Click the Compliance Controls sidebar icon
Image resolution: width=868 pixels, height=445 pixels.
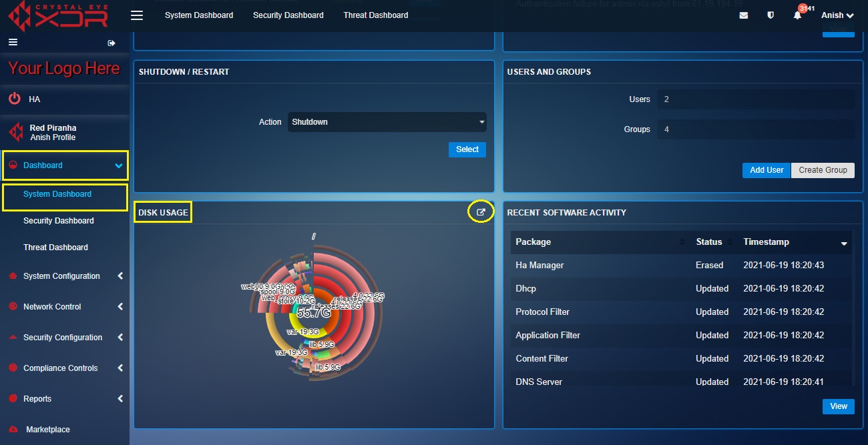(x=13, y=368)
